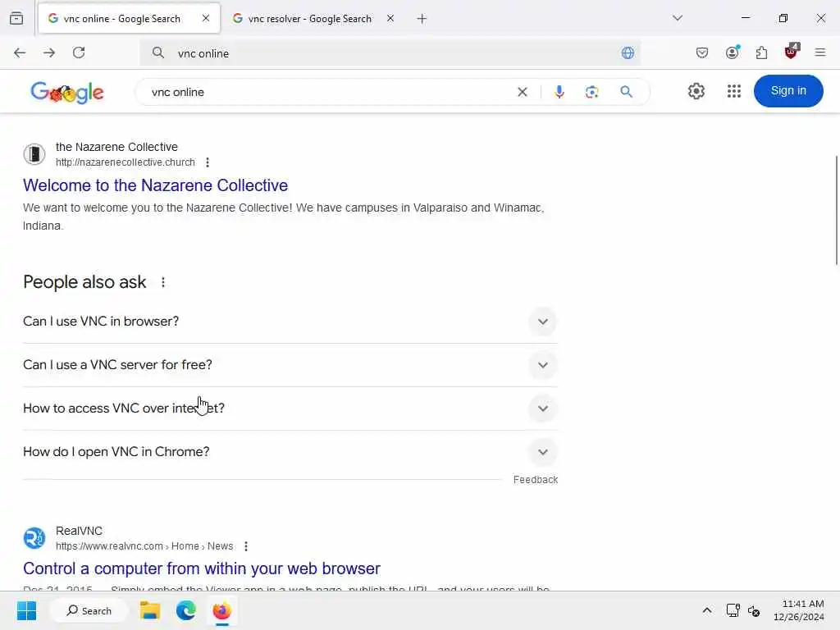Open the muted volume tray icon
This screenshot has width=840, height=630.
tap(755, 610)
